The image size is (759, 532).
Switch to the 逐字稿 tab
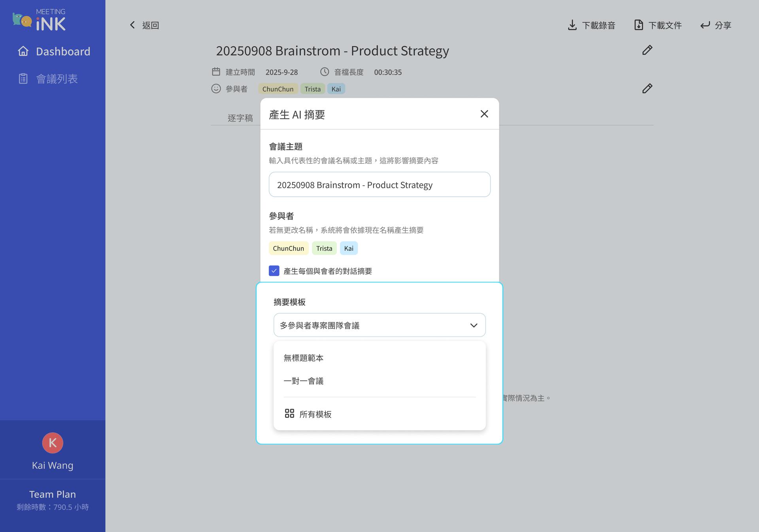[240, 118]
